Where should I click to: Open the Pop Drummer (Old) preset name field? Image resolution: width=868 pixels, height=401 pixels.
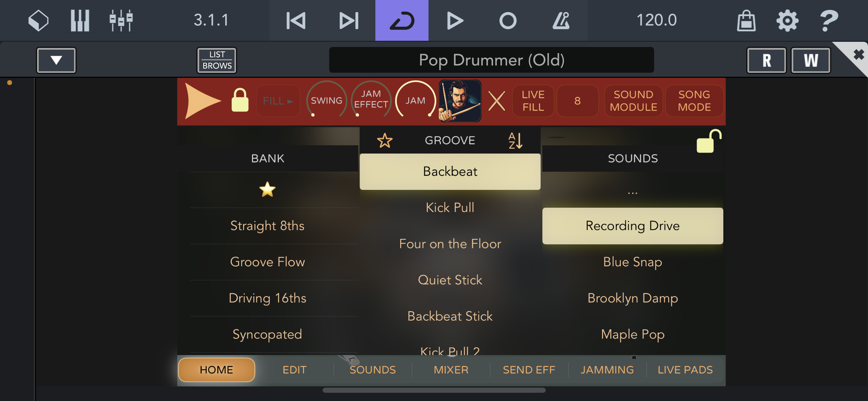click(x=491, y=60)
